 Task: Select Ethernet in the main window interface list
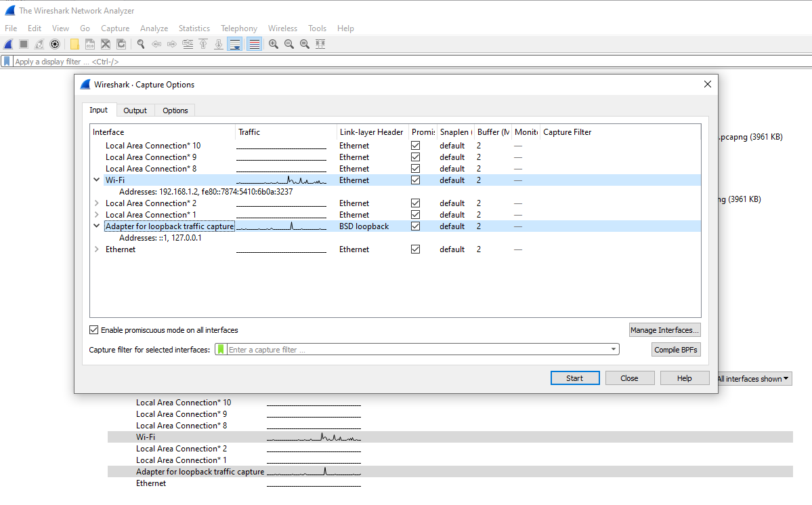click(x=450, y=483)
